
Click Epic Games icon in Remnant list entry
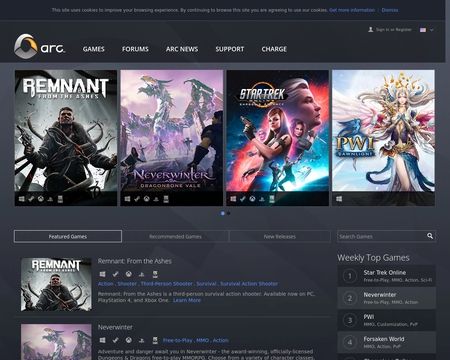[x=155, y=274]
